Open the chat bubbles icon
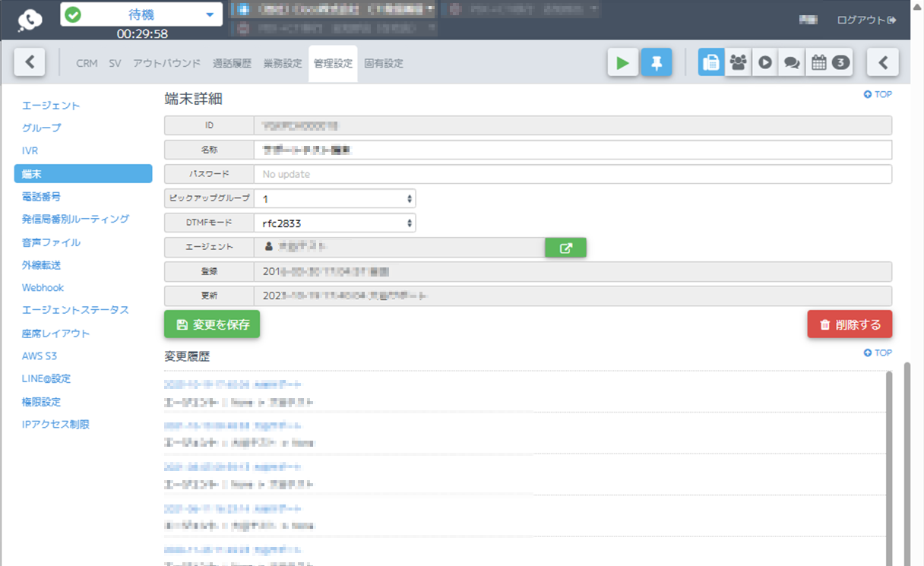The width and height of the screenshot is (924, 566). coord(792,63)
